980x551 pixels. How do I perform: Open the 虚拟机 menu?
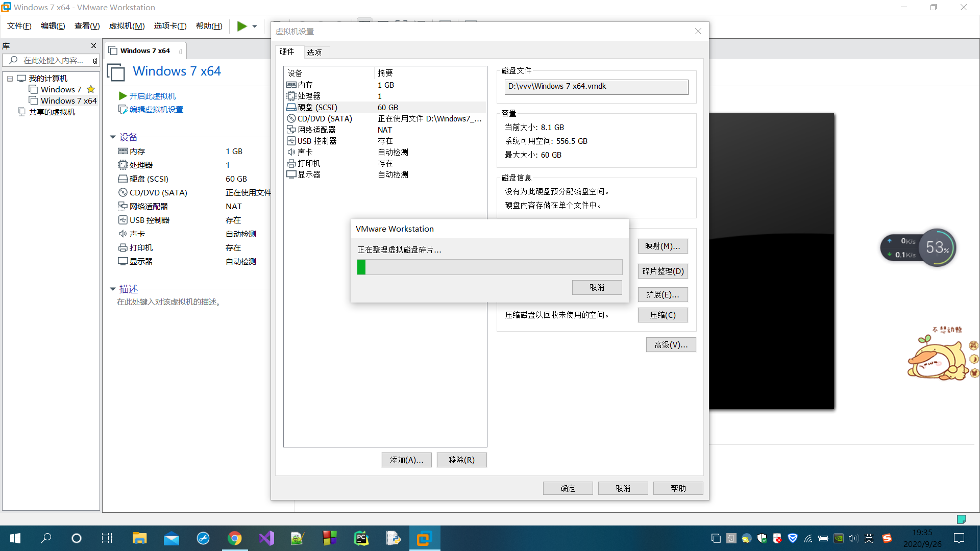[127, 26]
